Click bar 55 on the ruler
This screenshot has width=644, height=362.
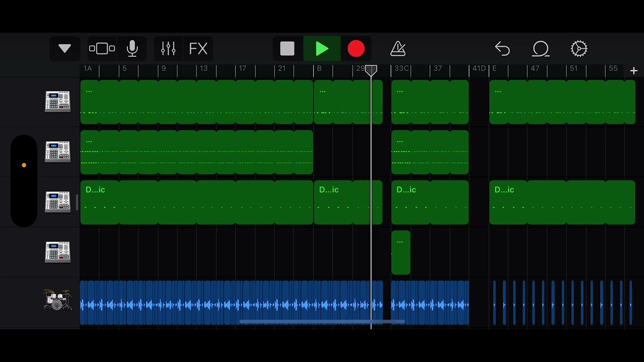[x=613, y=68]
